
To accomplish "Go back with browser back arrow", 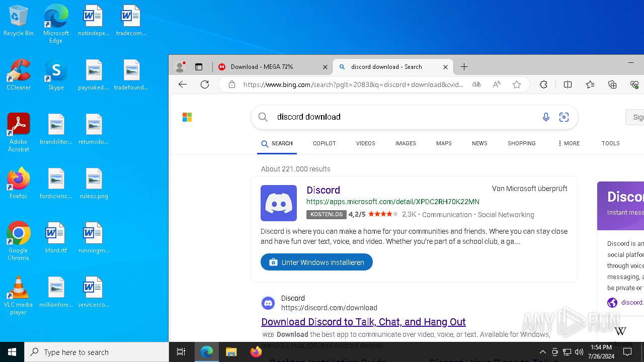I will [x=183, y=84].
